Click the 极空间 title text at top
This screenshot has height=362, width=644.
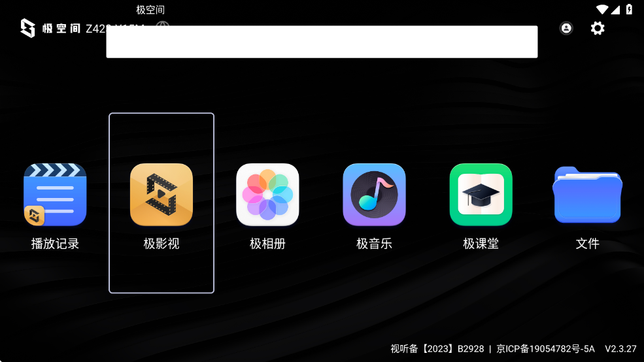click(150, 10)
